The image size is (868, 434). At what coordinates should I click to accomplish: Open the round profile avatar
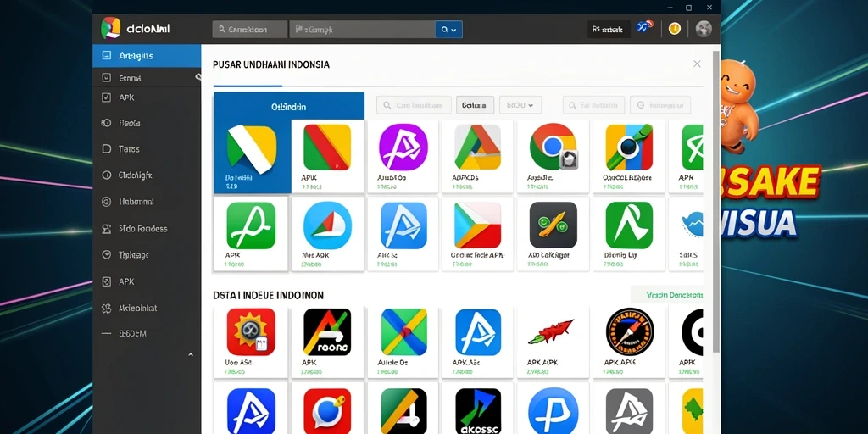pos(704,29)
